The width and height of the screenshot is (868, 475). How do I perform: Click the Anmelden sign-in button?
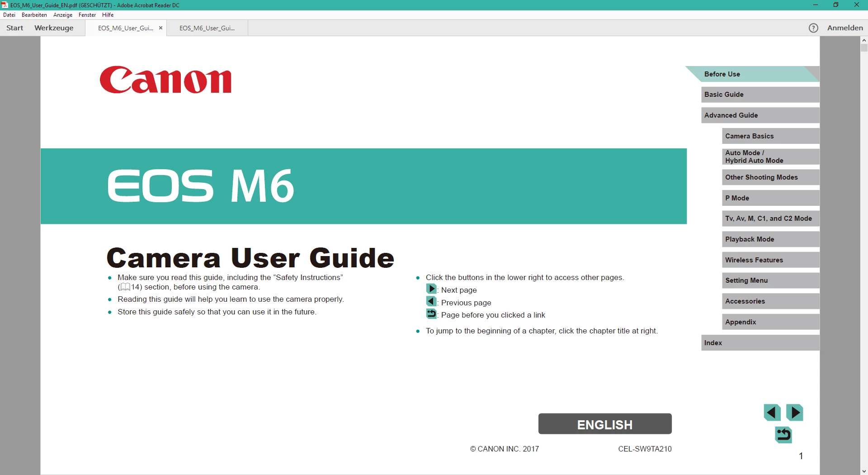[845, 28]
